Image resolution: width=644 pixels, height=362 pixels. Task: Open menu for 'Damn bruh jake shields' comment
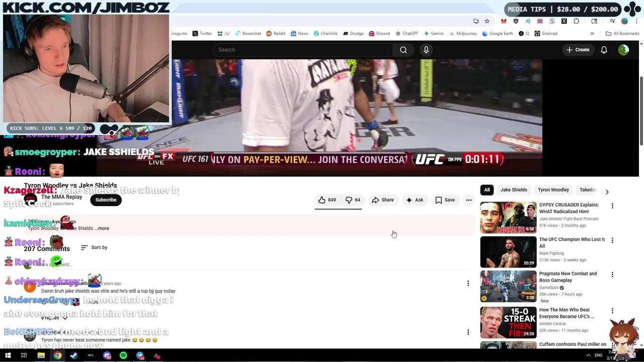468,284
